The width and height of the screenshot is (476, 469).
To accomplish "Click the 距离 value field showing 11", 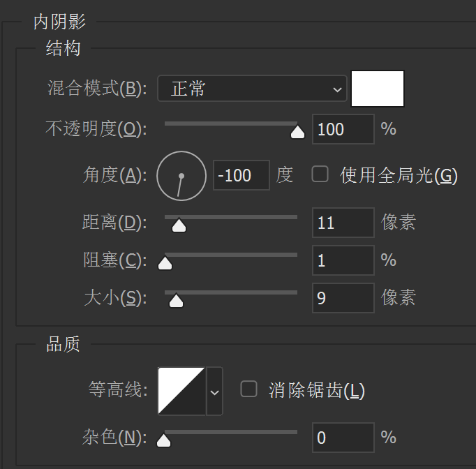I will pyautogui.click(x=343, y=223).
